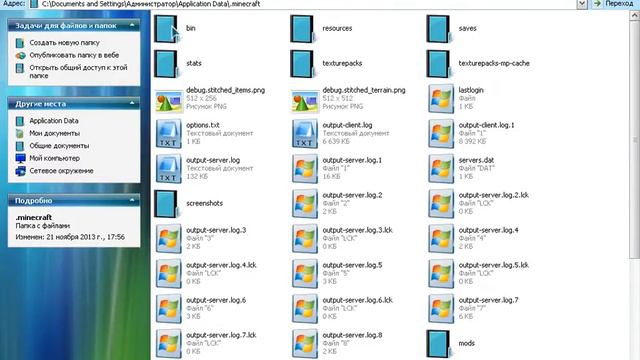
Task: Collapse the 'Подробно' panel
Action: tap(132, 200)
